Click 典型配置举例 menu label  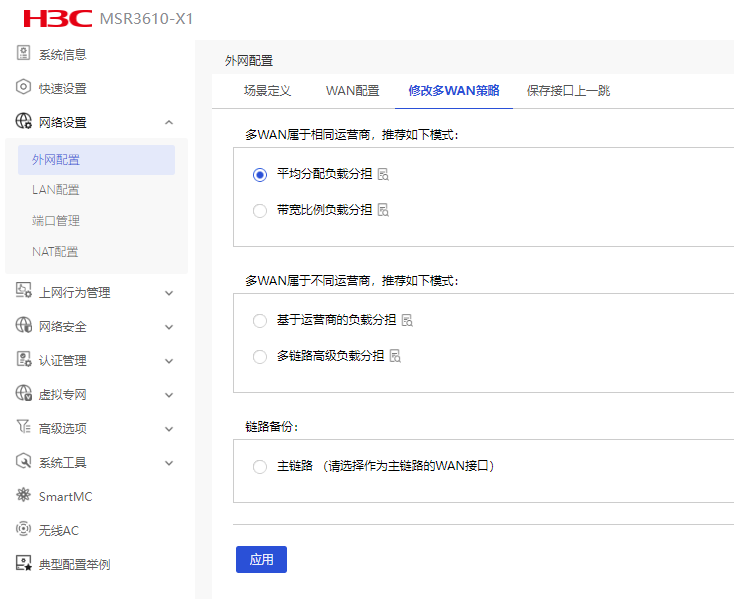click(74, 565)
